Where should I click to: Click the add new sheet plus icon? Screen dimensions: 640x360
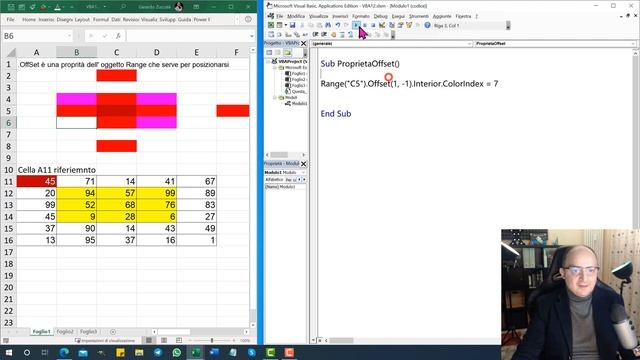tap(113, 332)
